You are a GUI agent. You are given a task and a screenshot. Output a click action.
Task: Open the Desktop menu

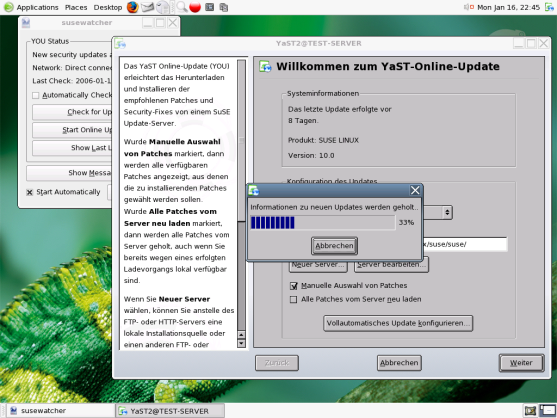(108, 7)
